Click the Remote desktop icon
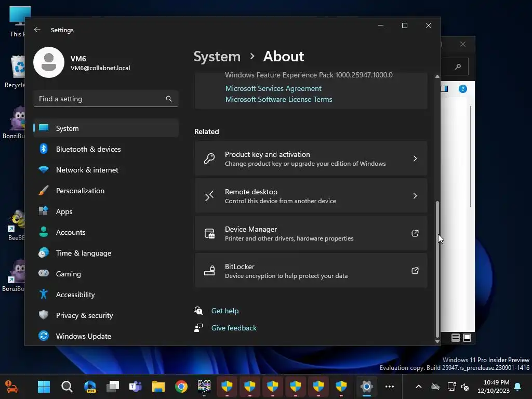 (209, 196)
